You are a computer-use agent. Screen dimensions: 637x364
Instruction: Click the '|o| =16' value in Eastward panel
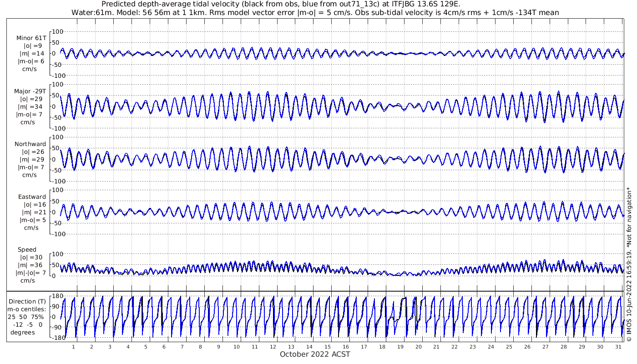click(35, 204)
